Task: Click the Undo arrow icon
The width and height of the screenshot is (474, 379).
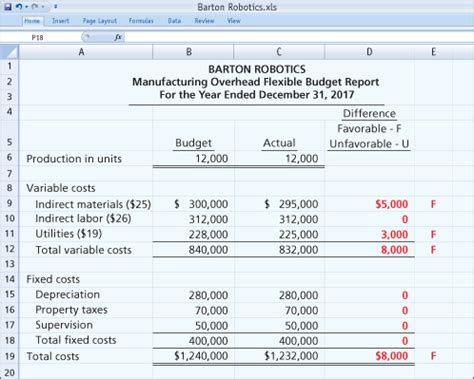Action: click(x=19, y=6)
